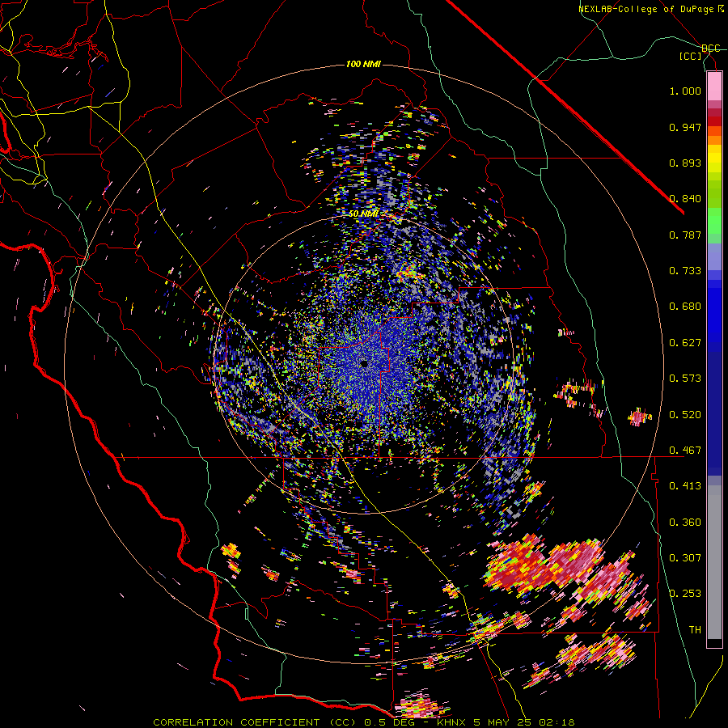728x728 pixels.
Task: Click the 0.733 scale value
Action: 685,271
